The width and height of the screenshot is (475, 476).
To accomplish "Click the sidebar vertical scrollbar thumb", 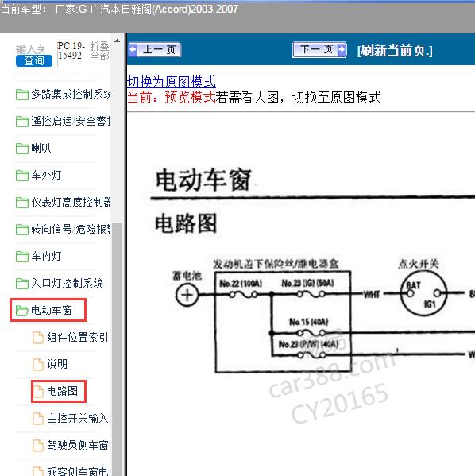I will pos(117,349).
